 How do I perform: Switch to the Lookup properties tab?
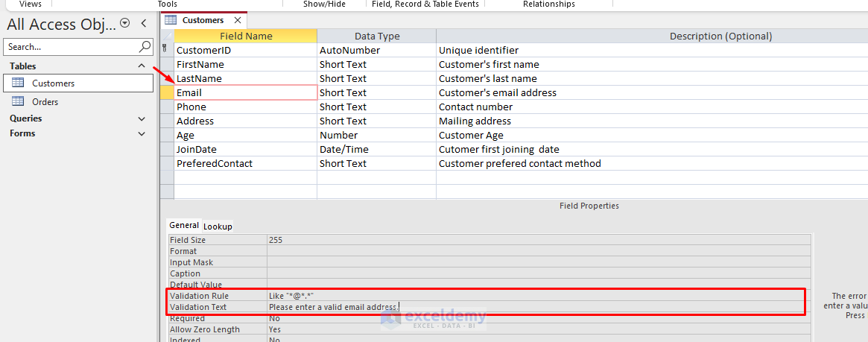[218, 226]
